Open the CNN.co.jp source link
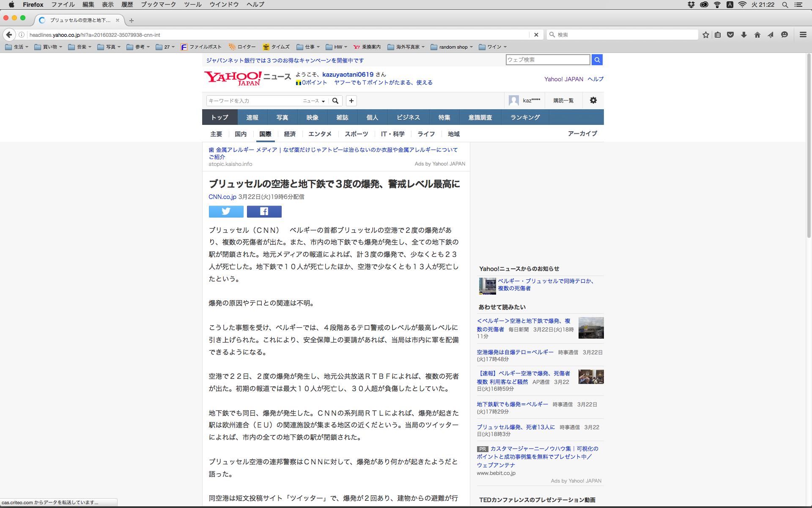The width and height of the screenshot is (812, 508). [x=222, y=197]
